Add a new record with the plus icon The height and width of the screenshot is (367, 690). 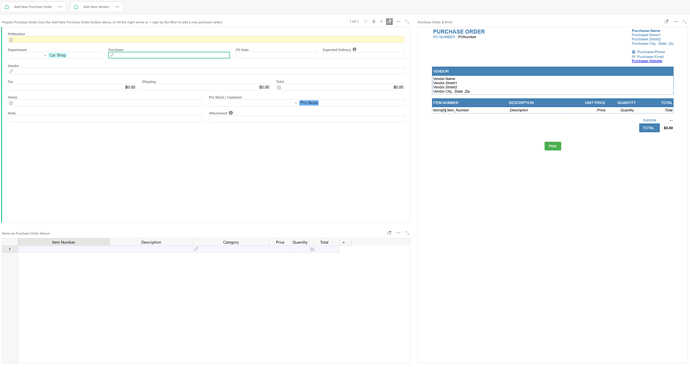382,22
